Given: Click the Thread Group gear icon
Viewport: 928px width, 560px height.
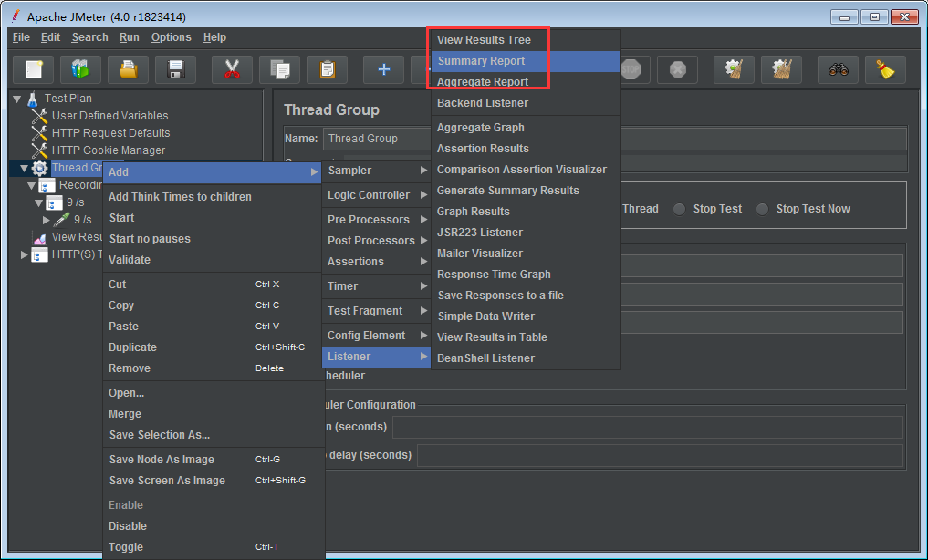Looking at the screenshot, I should coord(39,168).
